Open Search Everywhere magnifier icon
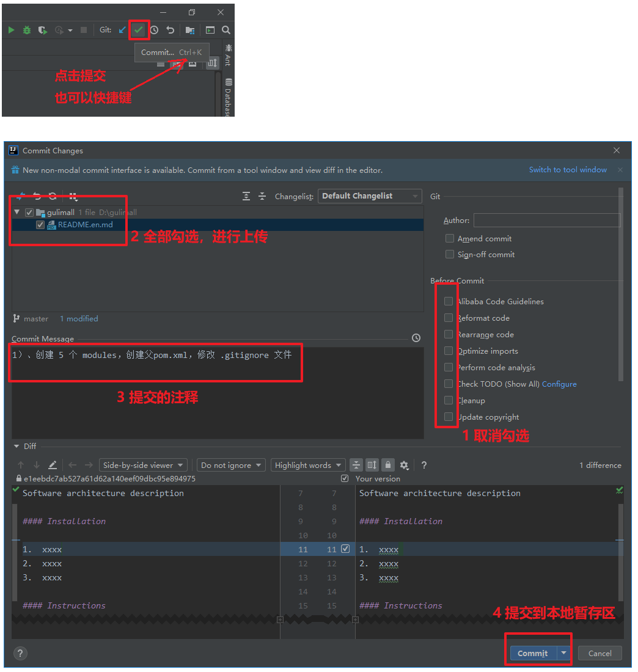638x672 pixels. (x=226, y=30)
